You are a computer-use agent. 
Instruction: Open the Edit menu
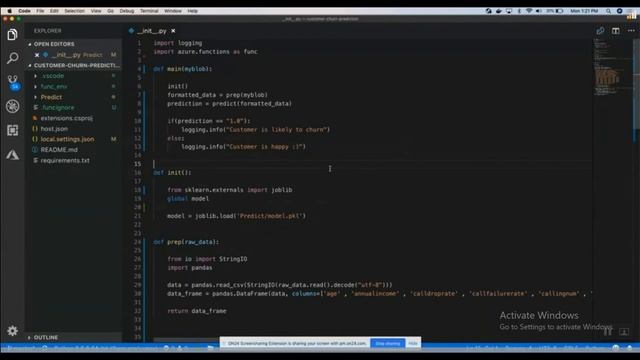coord(54,11)
